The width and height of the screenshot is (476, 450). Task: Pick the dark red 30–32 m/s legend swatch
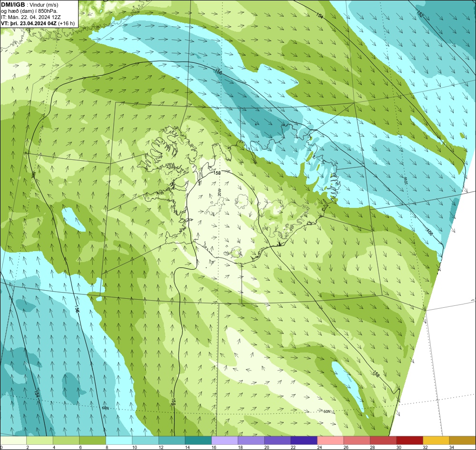(409, 440)
